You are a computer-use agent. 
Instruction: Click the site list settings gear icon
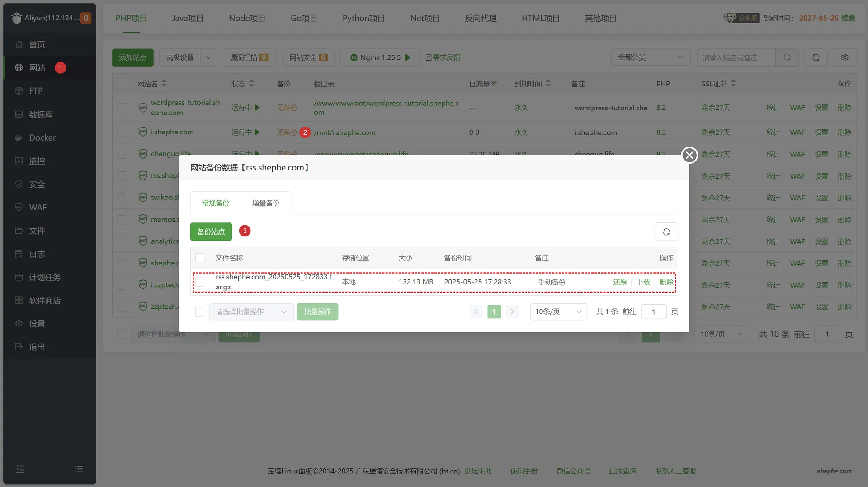tap(844, 57)
